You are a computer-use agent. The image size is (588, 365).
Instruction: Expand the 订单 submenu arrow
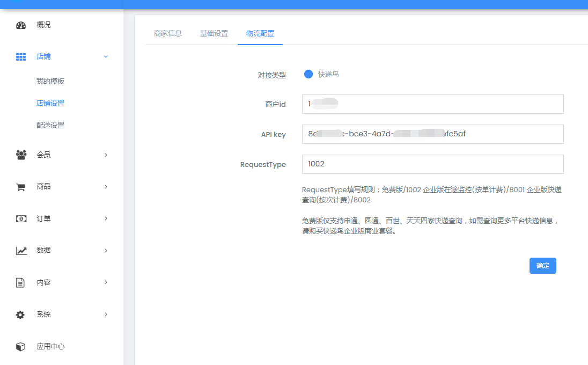(x=106, y=218)
